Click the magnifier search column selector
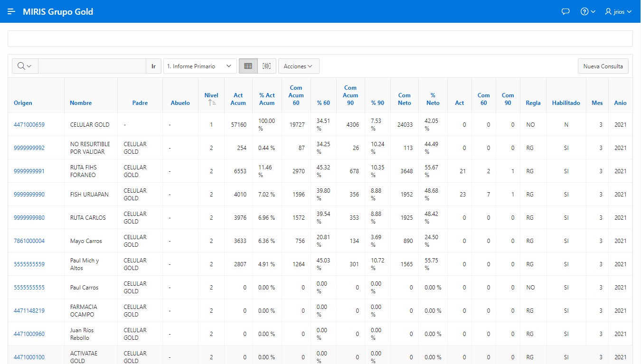This screenshot has height=364, width=641. click(x=25, y=66)
